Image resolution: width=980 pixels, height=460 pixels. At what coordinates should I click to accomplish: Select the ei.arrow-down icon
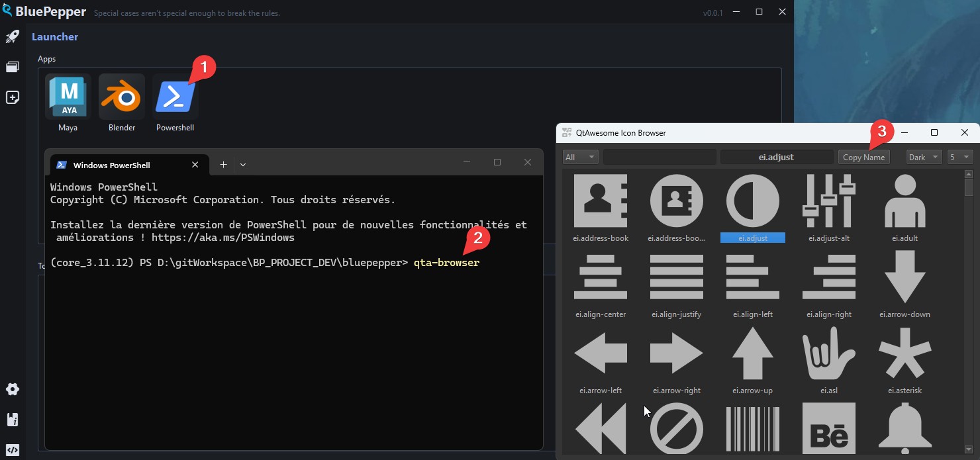click(905, 277)
